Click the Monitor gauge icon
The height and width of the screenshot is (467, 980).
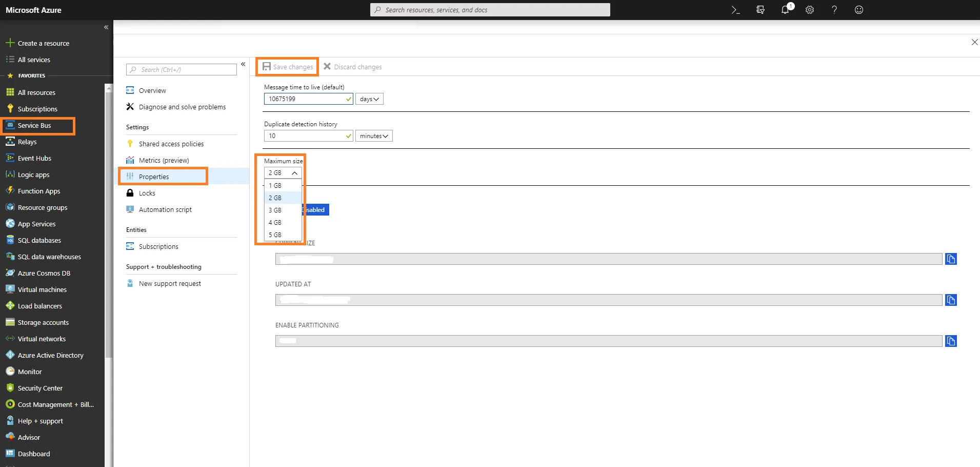click(10, 372)
